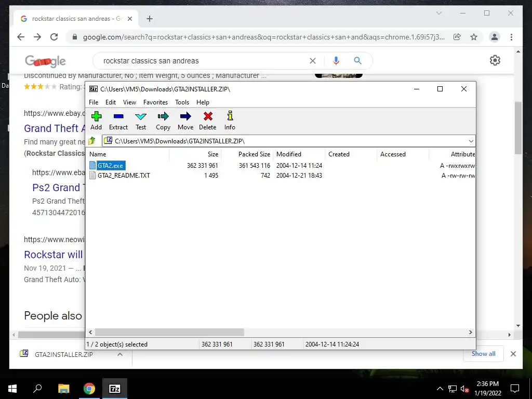This screenshot has width=532, height=399.
Task: Open the Favorites menu in 7-Zip
Action: pyautogui.click(x=155, y=102)
